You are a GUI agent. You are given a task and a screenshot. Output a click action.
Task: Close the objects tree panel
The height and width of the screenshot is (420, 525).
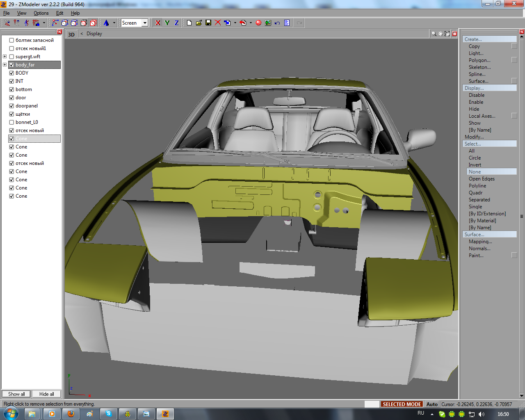point(59,32)
